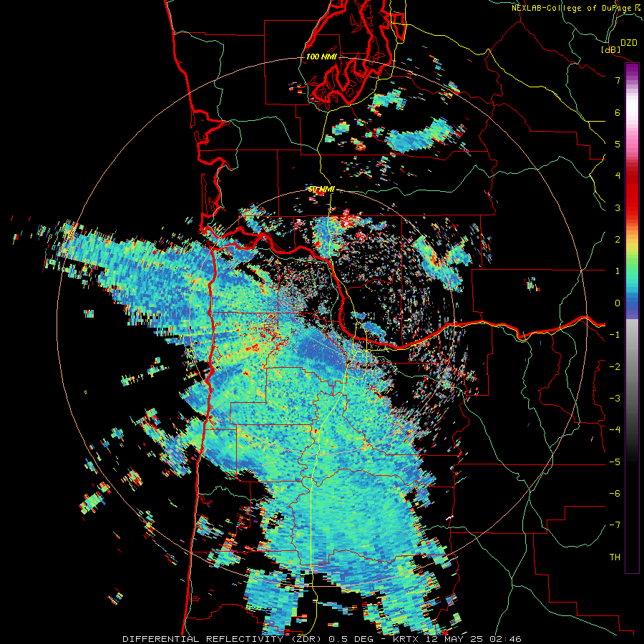Click the 5 value on color scale
The height and width of the screenshot is (644, 644).
pyautogui.click(x=618, y=144)
